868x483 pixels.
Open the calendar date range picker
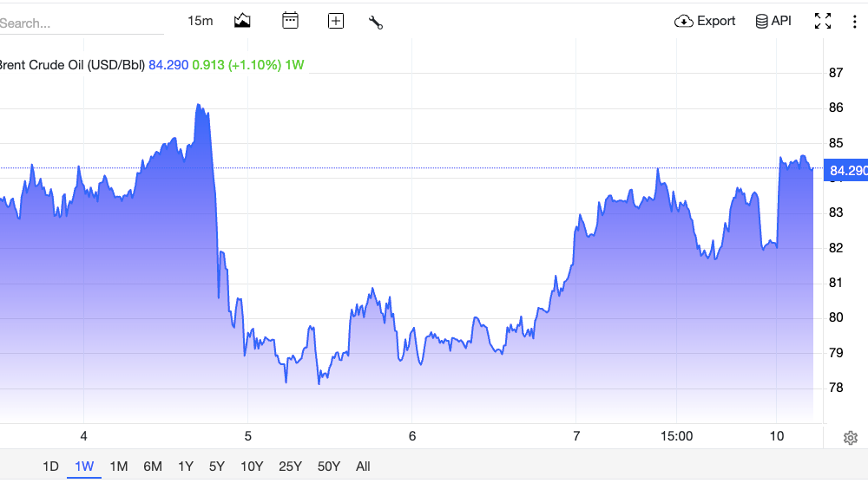click(x=290, y=21)
